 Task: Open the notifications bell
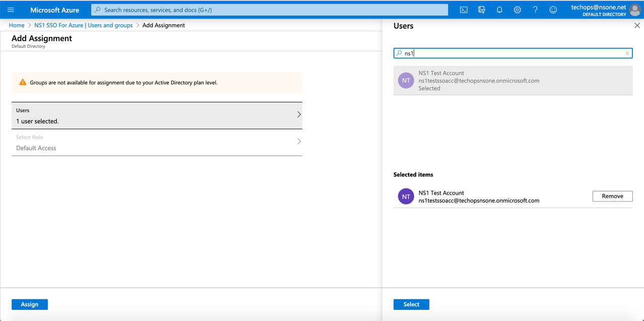500,10
